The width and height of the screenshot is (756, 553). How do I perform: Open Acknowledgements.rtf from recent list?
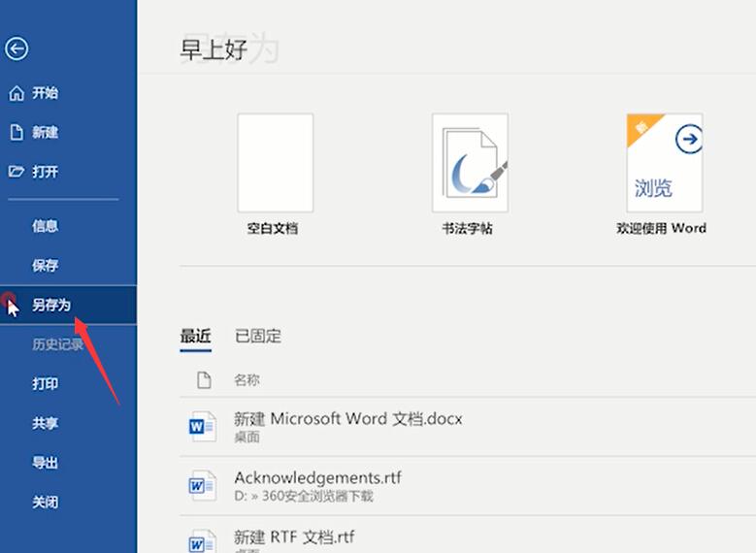point(317,477)
